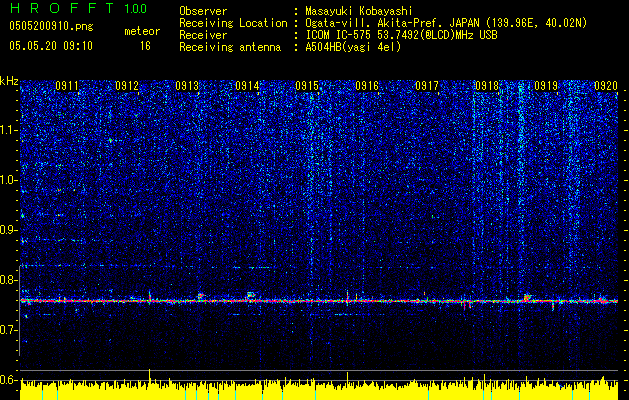Click the 0914 time marker
This screenshot has height=400, width=629.
pyautogui.click(x=247, y=86)
